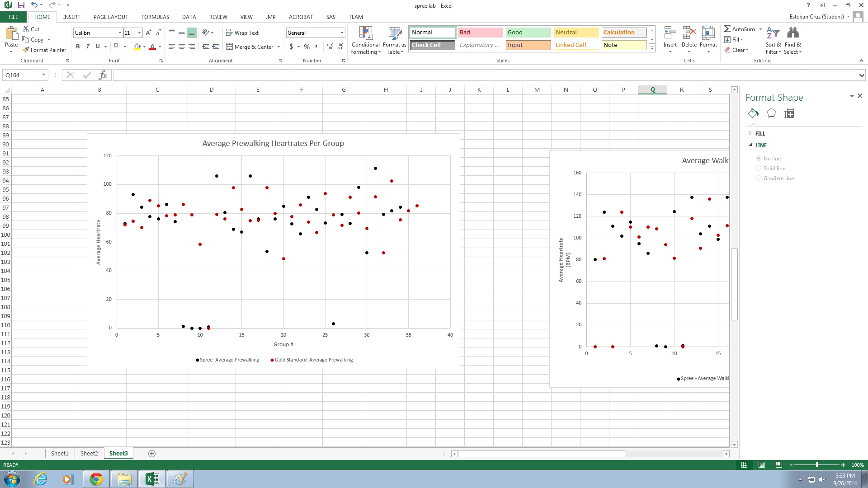
Task: Choose the Solid line radio option
Action: [x=759, y=169]
